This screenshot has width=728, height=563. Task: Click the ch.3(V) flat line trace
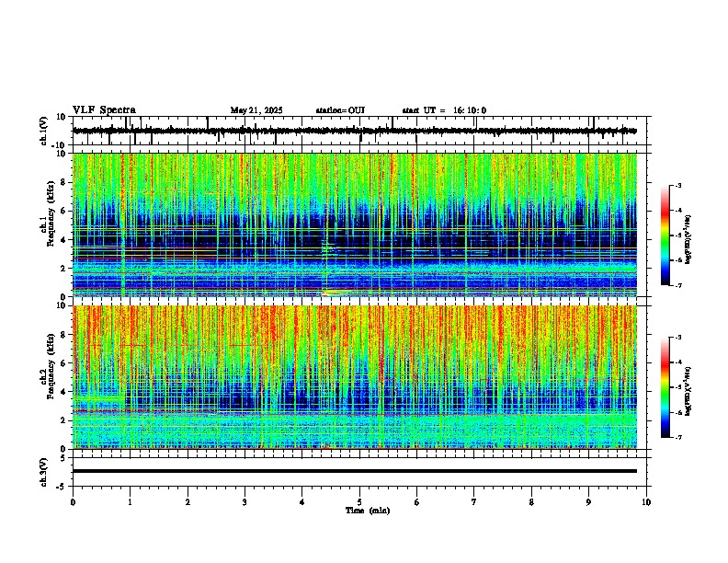point(355,471)
